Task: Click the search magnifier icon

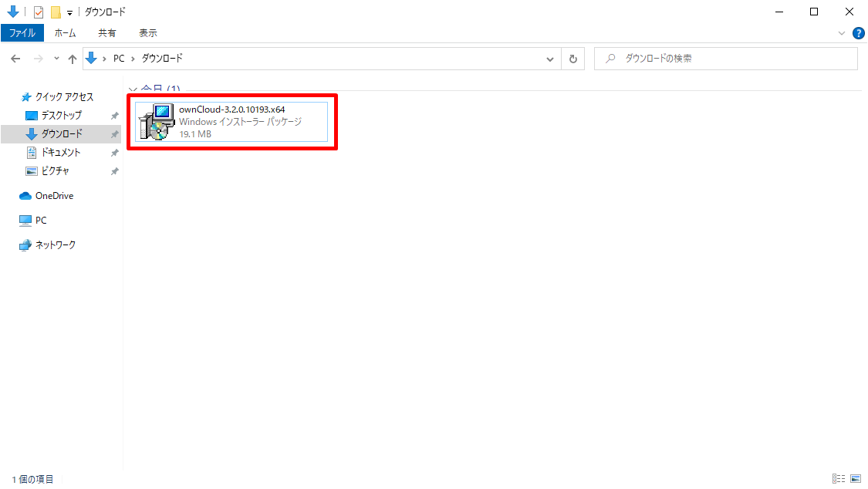Action: 610,58
